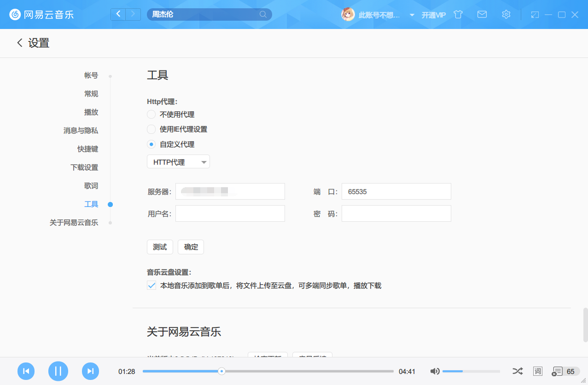
Task: Select the 不使用代理 radio option
Action: click(x=151, y=115)
